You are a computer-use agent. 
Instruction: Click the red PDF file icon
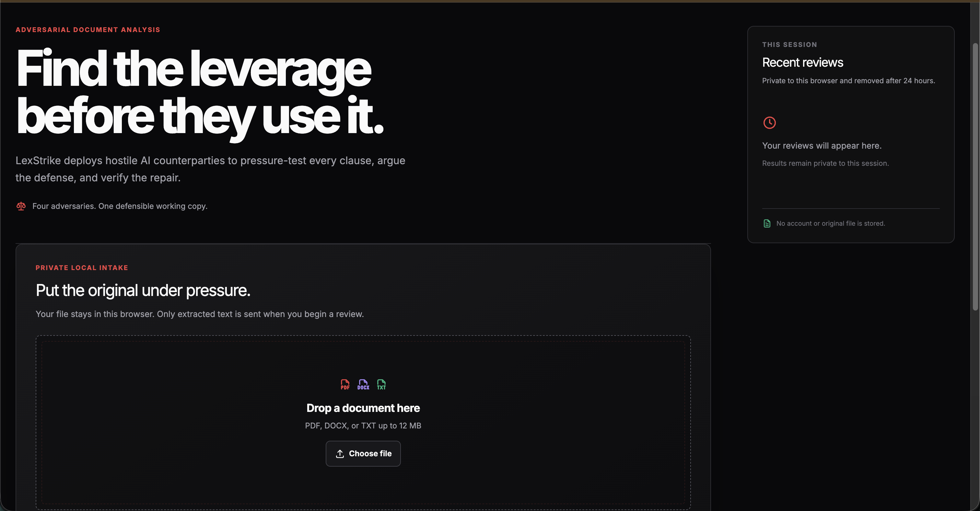tap(345, 384)
